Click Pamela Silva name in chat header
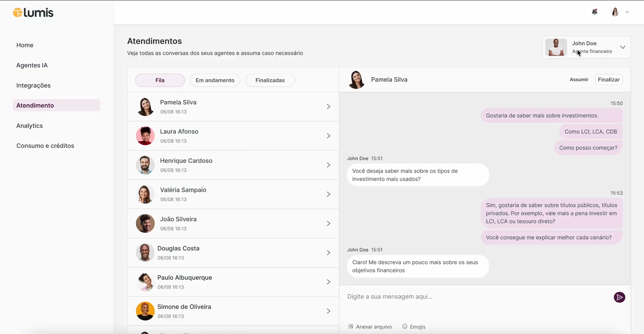The image size is (644, 334). point(389,79)
